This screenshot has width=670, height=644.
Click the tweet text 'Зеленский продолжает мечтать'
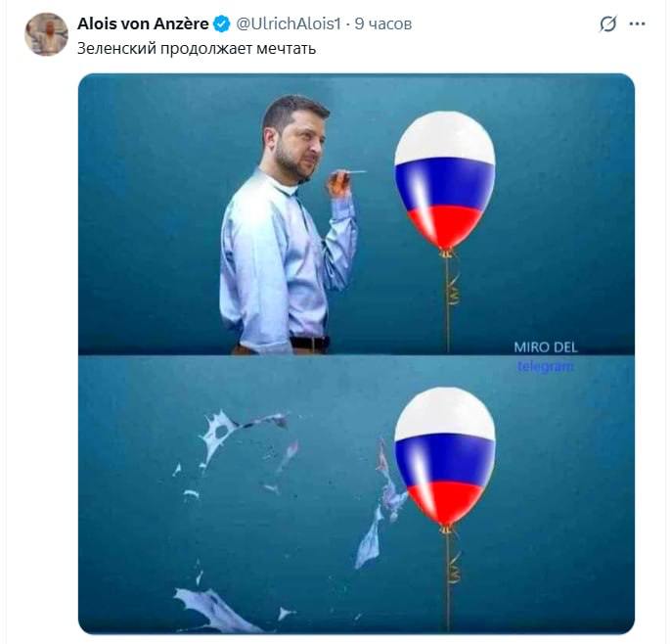click(197, 47)
